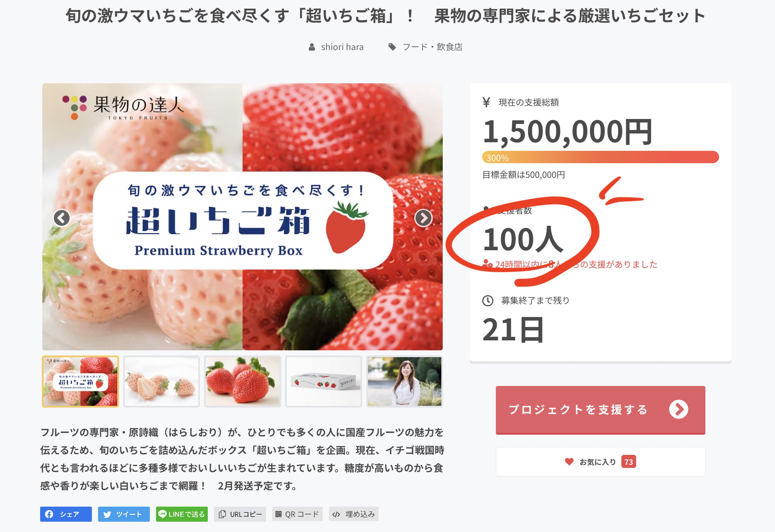Click the yen icon beside total amount
The image size is (775, 532).
point(486,102)
